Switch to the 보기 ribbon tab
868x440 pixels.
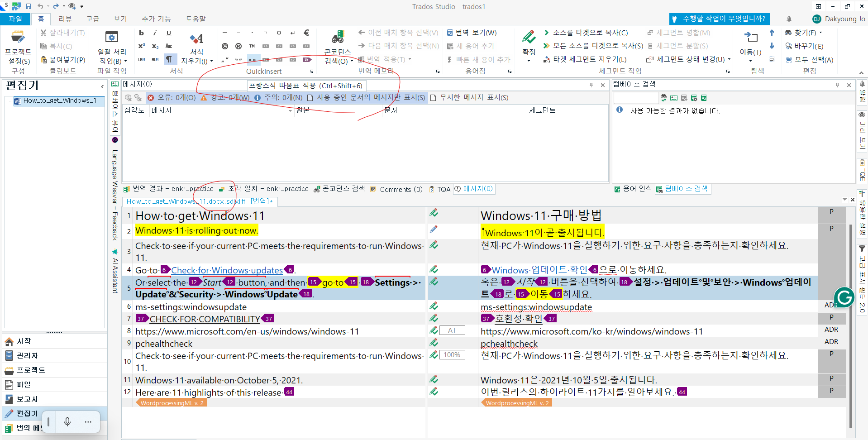pos(120,19)
